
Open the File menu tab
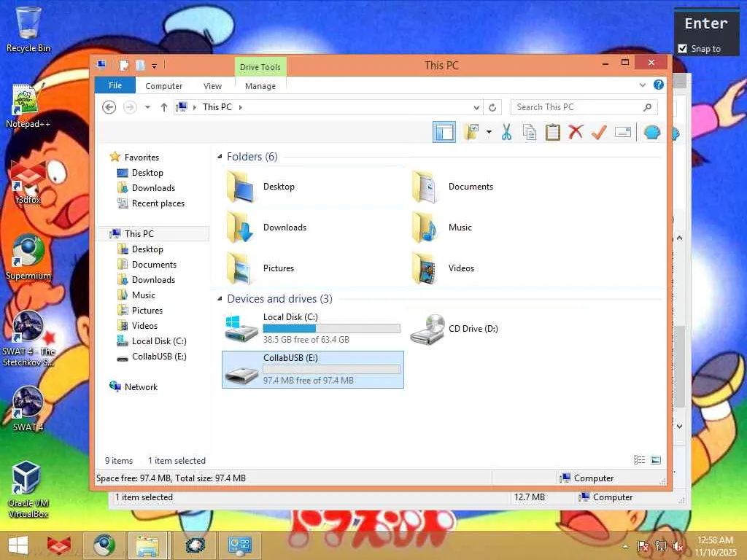(115, 85)
